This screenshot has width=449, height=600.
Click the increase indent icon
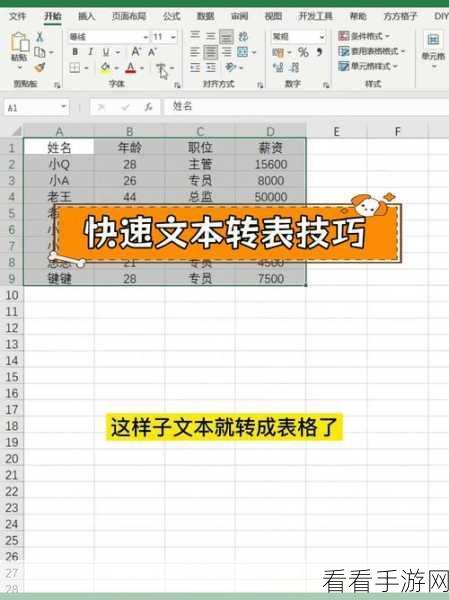[x=211, y=68]
